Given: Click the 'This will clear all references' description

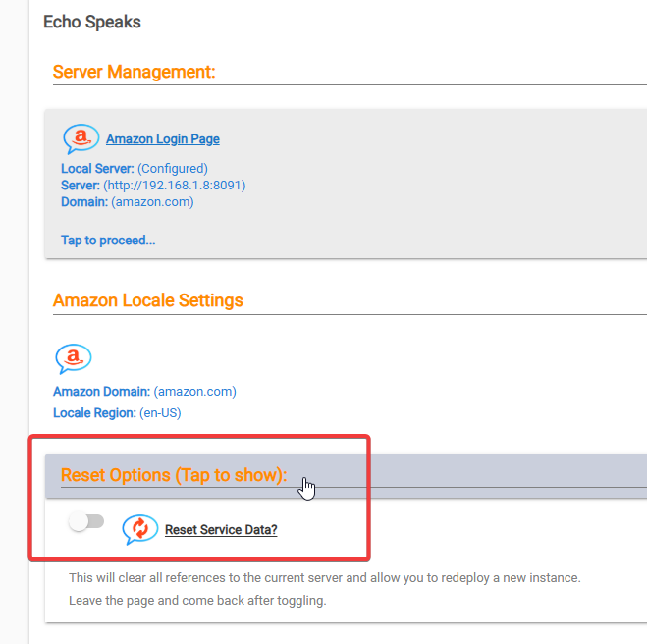Looking at the screenshot, I should tap(324, 577).
